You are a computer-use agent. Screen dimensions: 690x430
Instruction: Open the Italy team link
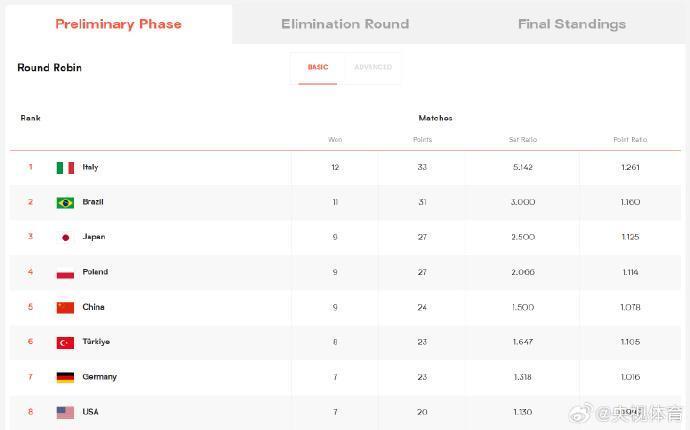tap(90, 167)
